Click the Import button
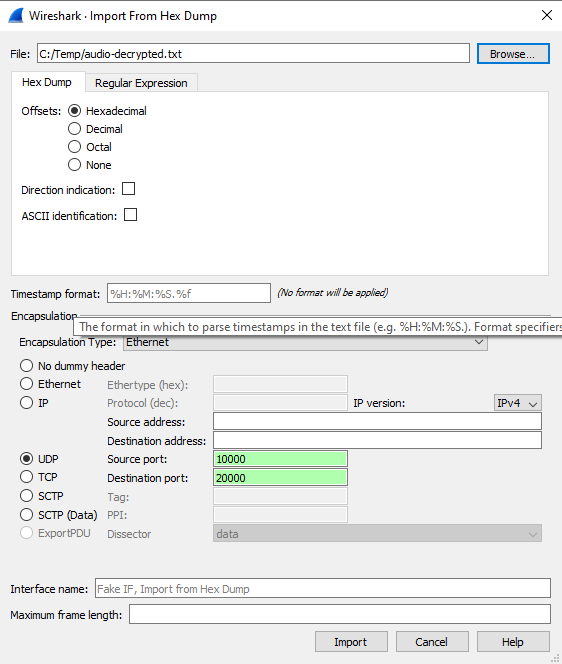The height and width of the screenshot is (664, 562). (351, 642)
